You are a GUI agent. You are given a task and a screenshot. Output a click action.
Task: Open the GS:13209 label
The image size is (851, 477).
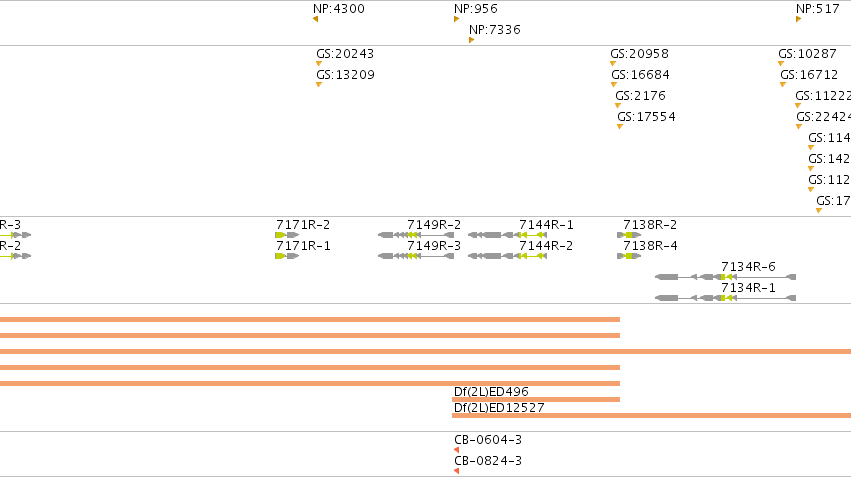coord(345,75)
